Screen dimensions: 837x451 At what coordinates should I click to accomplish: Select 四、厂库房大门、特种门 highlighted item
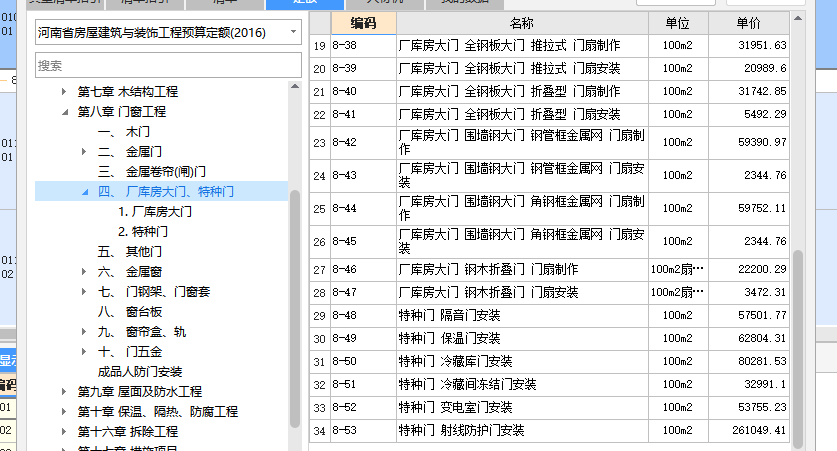165,192
